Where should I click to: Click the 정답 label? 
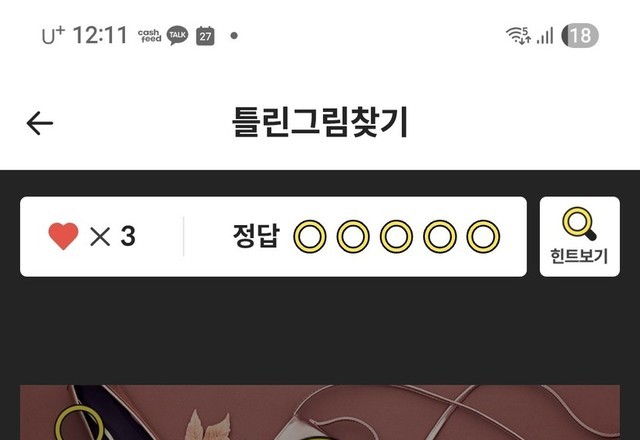[x=256, y=236]
